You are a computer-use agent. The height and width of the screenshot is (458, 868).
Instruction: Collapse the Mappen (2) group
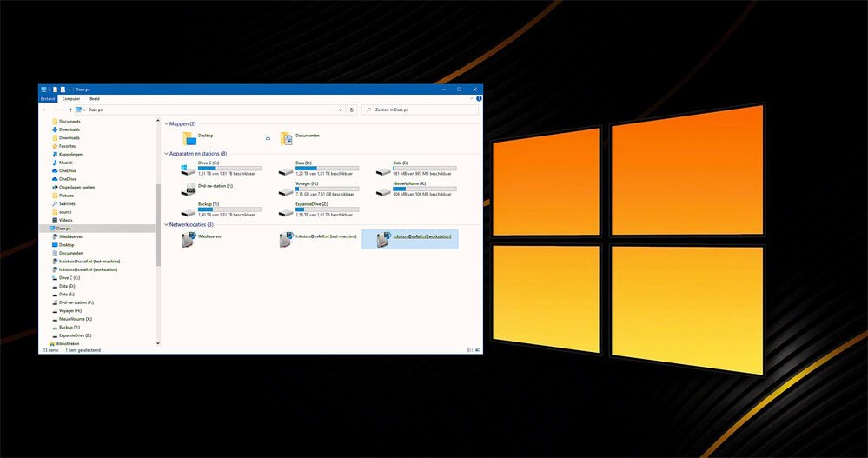pos(166,124)
